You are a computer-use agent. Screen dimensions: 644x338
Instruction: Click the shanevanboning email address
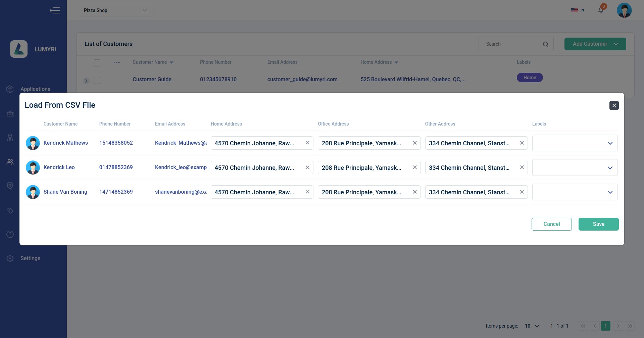181,192
